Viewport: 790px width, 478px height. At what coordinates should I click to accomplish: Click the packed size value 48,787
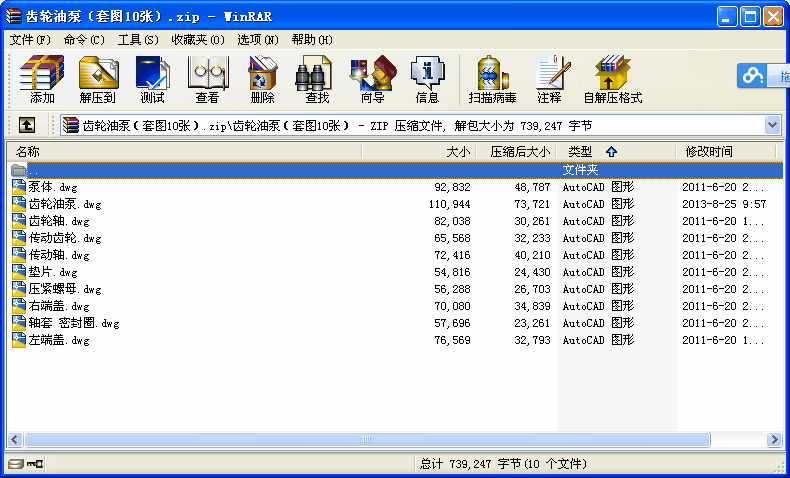(532, 187)
